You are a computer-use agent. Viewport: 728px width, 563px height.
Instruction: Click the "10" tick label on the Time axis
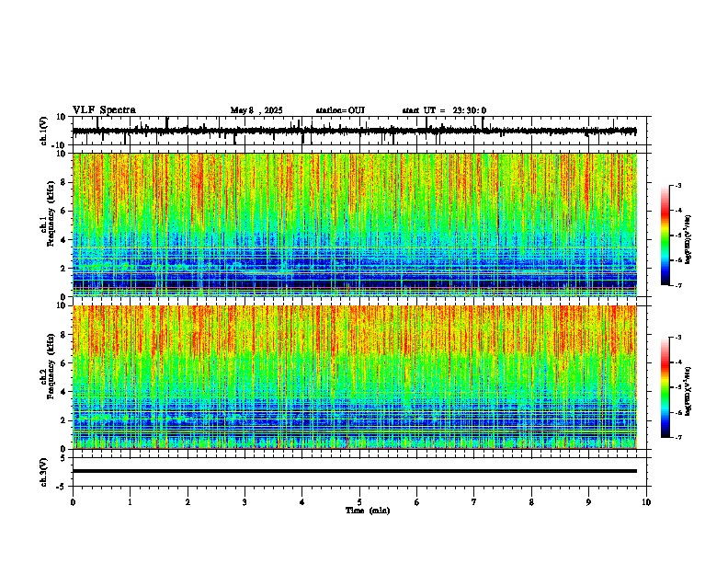(x=646, y=502)
